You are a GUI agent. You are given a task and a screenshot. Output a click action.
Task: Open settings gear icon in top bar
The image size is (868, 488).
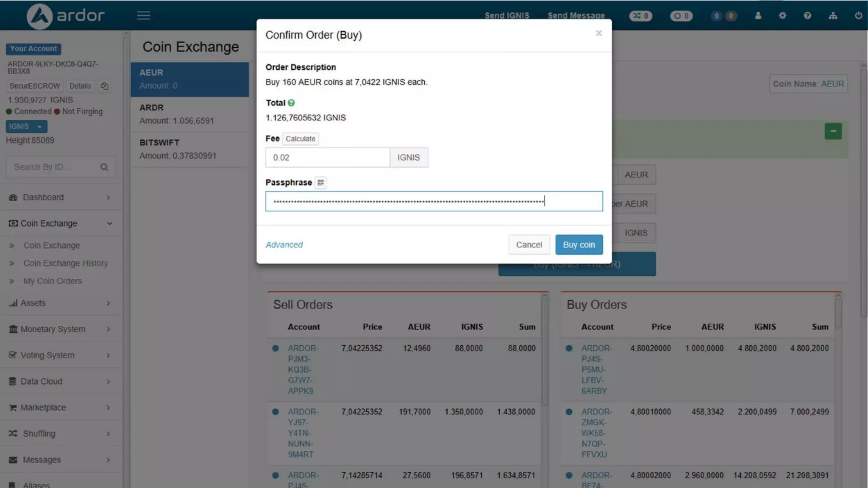(x=782, y=16)
